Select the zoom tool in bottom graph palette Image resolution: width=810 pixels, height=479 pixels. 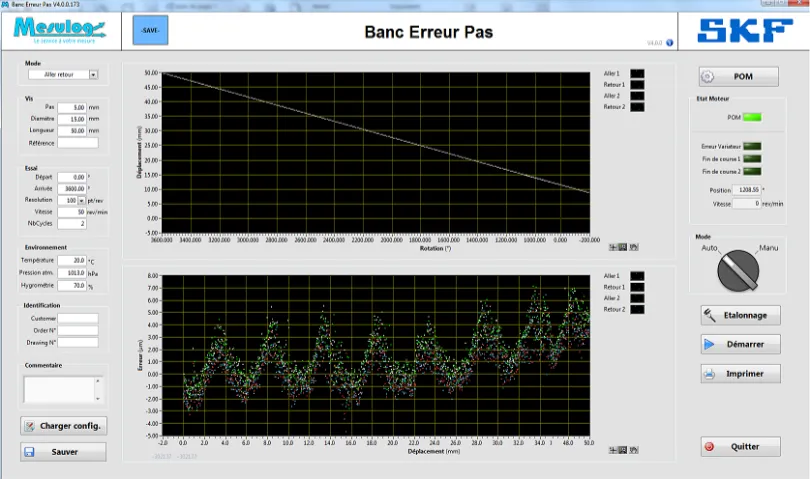click(x=623, y=451)
